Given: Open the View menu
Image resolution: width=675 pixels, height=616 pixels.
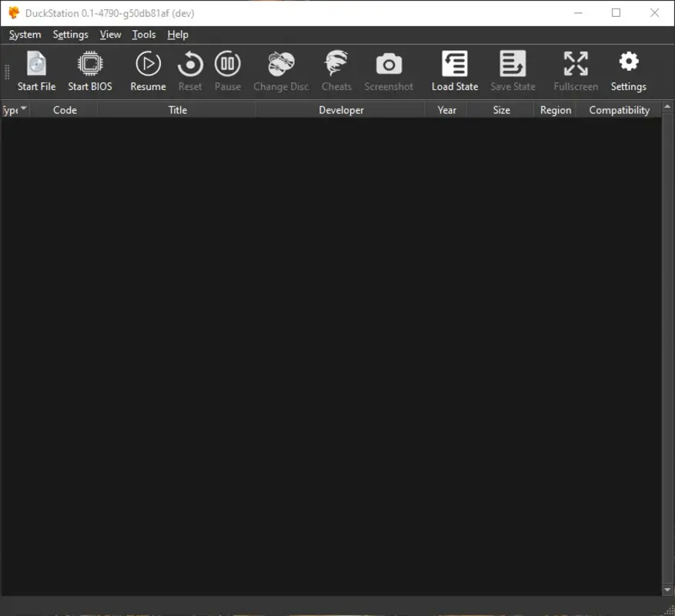Looking at the screenshot, I should (110, 35).
